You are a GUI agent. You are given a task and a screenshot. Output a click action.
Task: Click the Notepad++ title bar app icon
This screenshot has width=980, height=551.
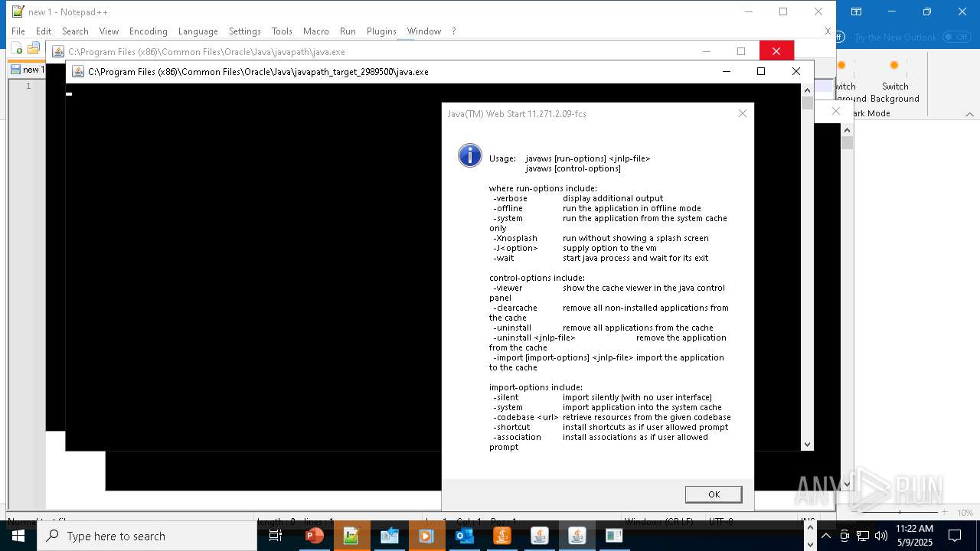pos(18,11)
